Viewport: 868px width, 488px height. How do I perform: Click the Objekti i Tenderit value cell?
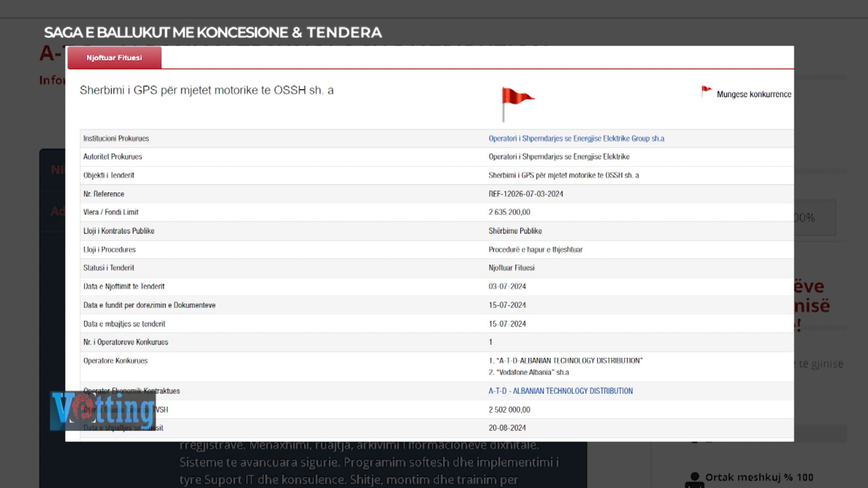564,175
